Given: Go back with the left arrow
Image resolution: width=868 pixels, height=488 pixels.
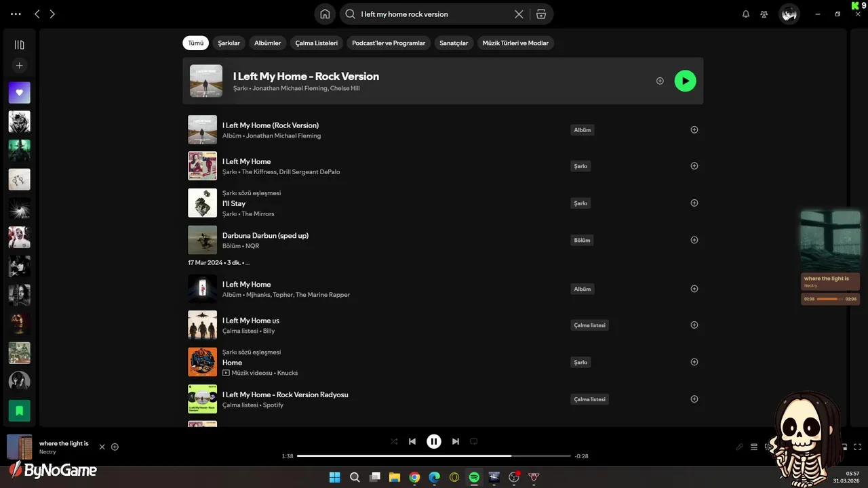Looking at the screenshot, I should 37,14.
